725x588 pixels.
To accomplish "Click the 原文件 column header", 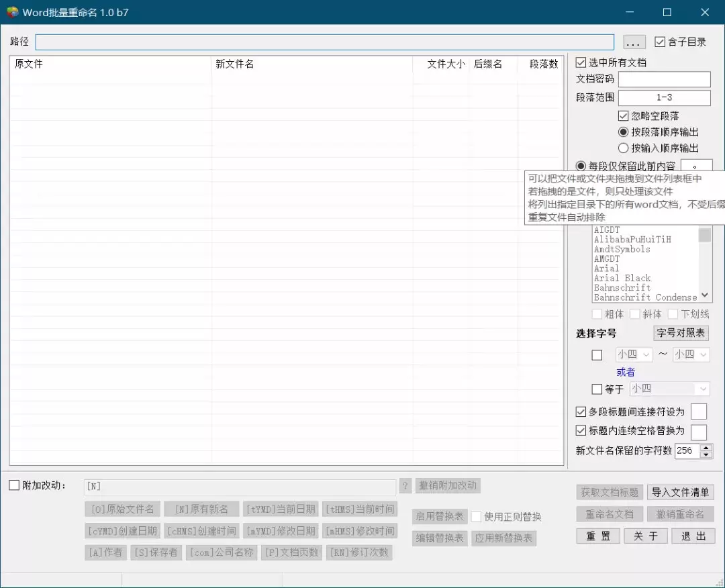I will point(110,64).
